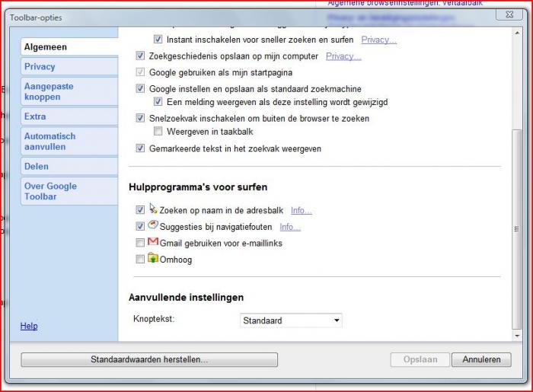
Task: Open Info link for Zoeken op naam
Action: (302, 210)
